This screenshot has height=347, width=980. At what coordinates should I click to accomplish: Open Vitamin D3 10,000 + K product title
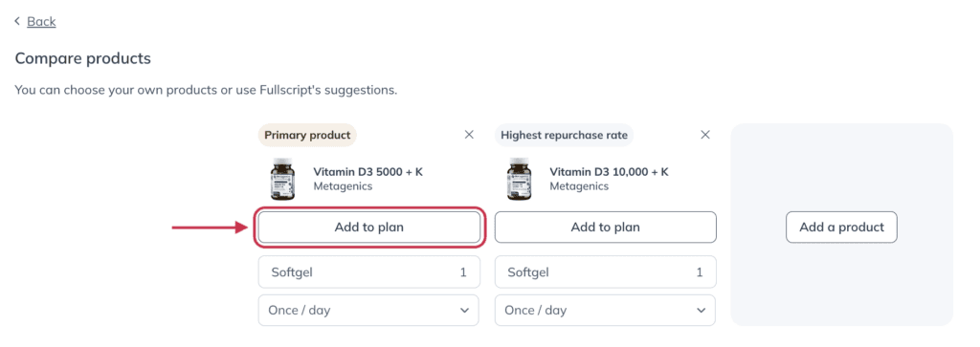[609, 172]
